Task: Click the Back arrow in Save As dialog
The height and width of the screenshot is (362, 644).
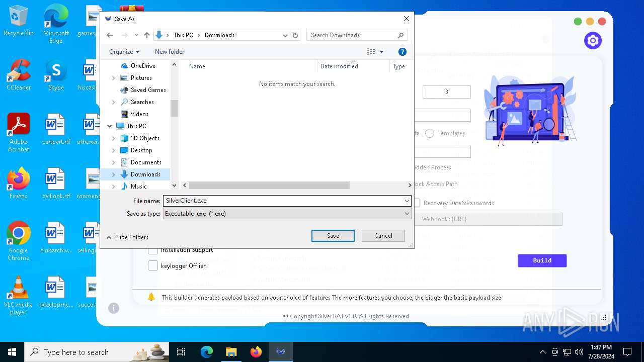Action: (x=110, y=35)
